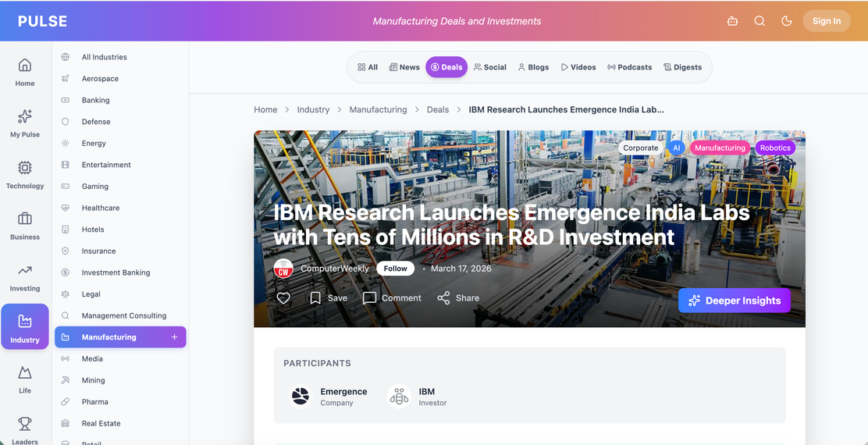Click the Robotics tag
The width and height of the screenshot is (868, 445).
(x=775, y=148)
